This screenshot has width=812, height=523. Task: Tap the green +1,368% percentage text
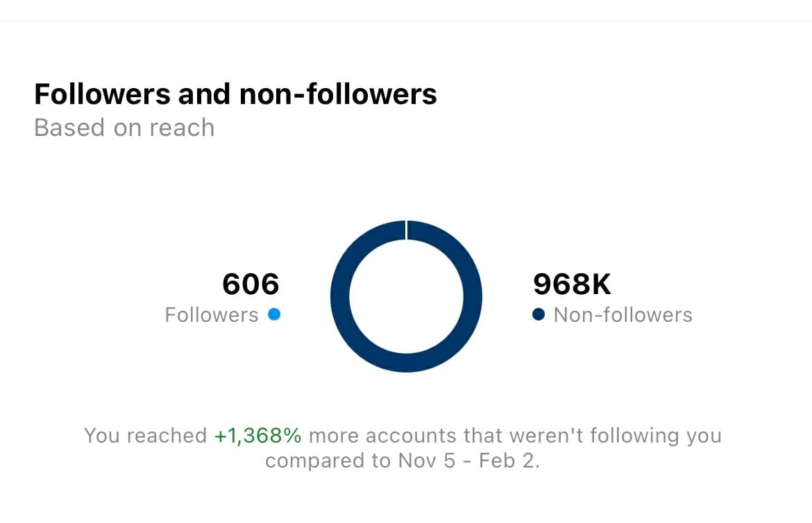click(258, 436)
